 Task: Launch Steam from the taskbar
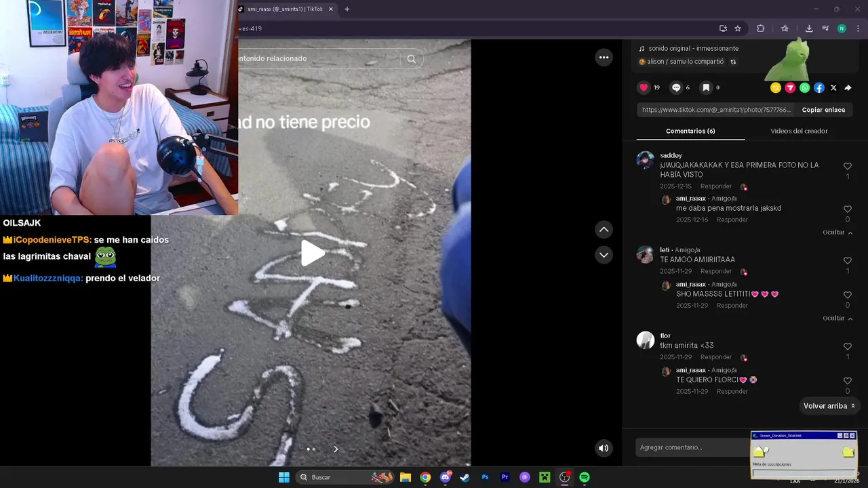(x=465, y=477)
